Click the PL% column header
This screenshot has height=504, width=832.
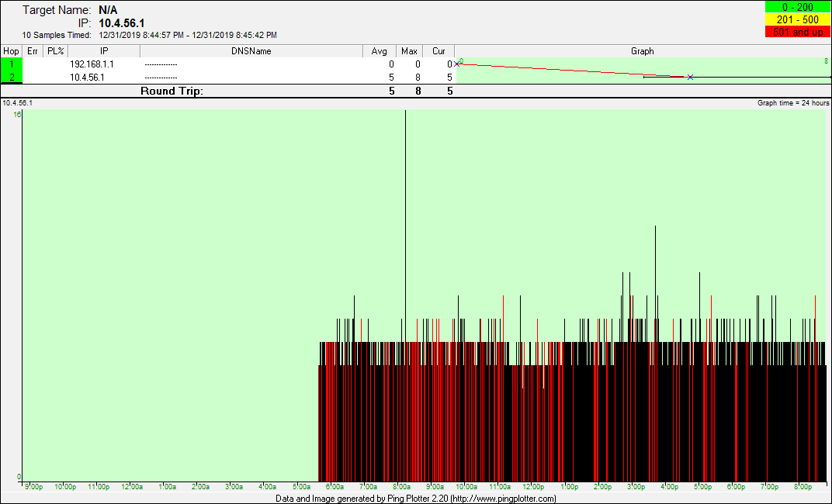click(55, 51)
